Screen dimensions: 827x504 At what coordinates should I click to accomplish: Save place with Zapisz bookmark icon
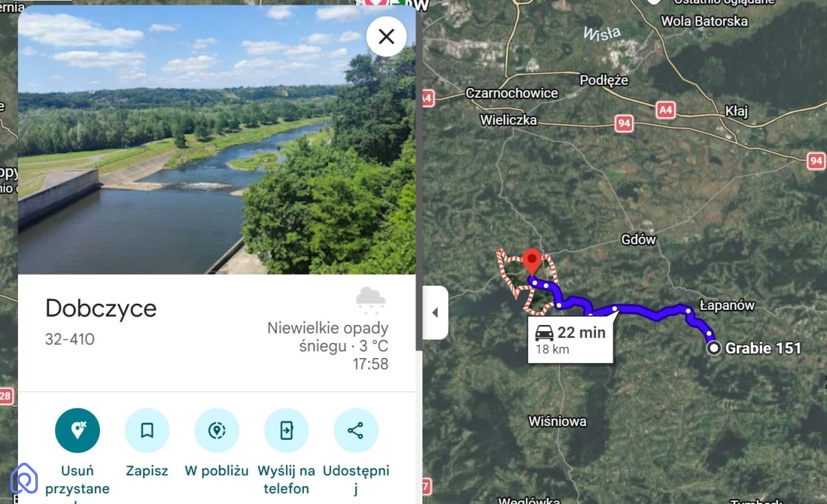(147, 430)
